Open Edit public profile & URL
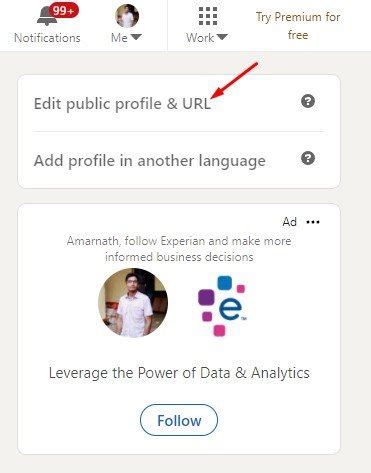The height and width of the screenshot is (473, 371). tap(122, 104)
